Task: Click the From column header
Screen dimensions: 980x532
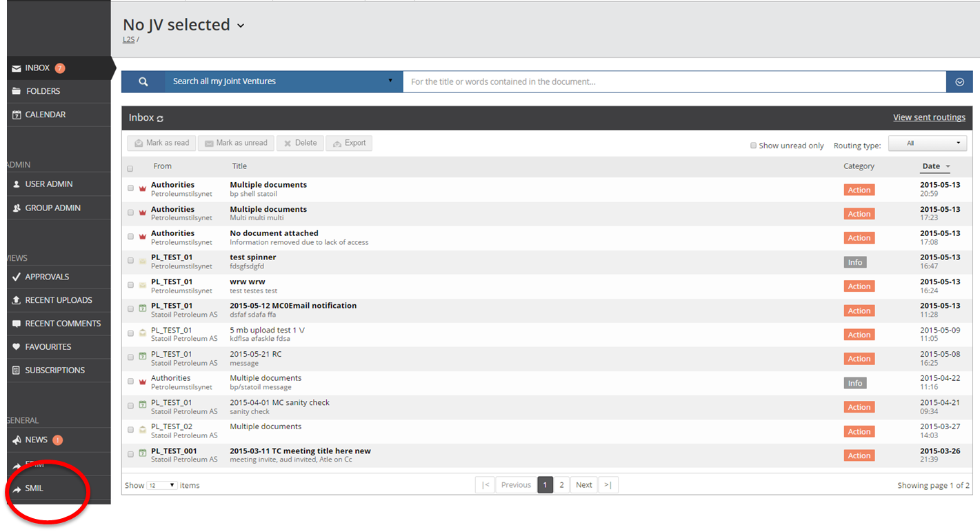Action: click(x=162, y=166)
